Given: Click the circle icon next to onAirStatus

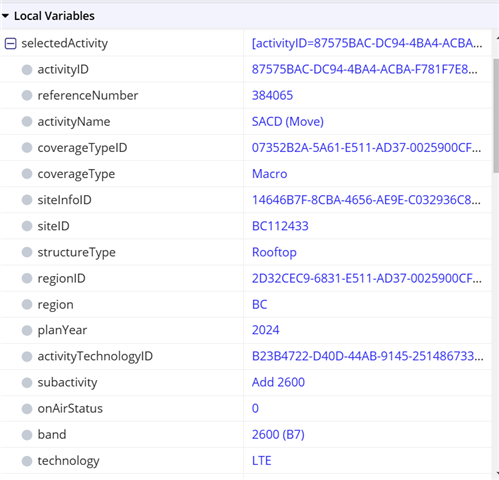Looking at the screenshot, I should pyautogui.click(x=27, y=409).
